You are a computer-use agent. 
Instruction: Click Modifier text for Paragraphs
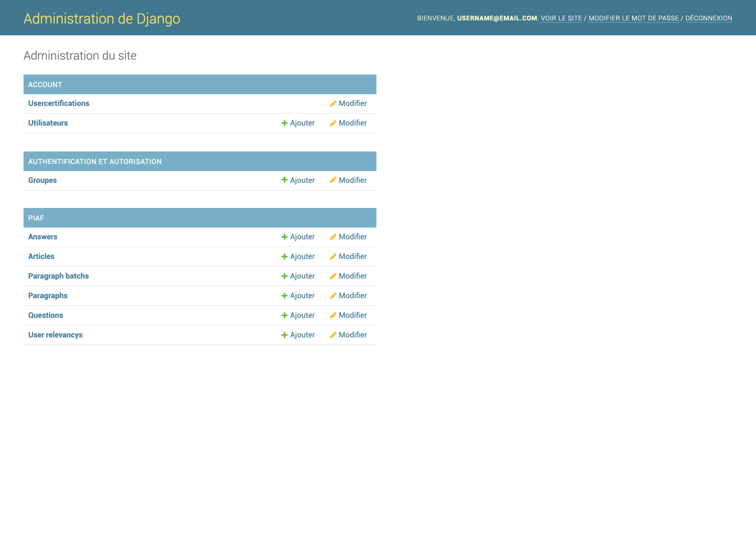(x=353, y=296)
